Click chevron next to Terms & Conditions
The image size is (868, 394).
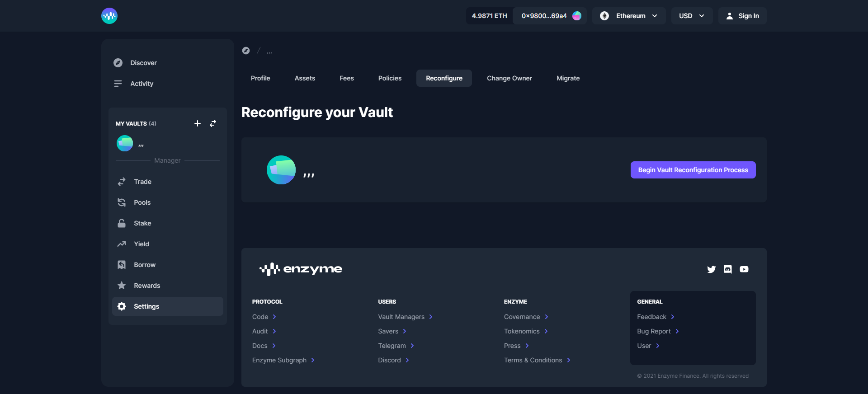pyautogui.click(x=569, y=360)
